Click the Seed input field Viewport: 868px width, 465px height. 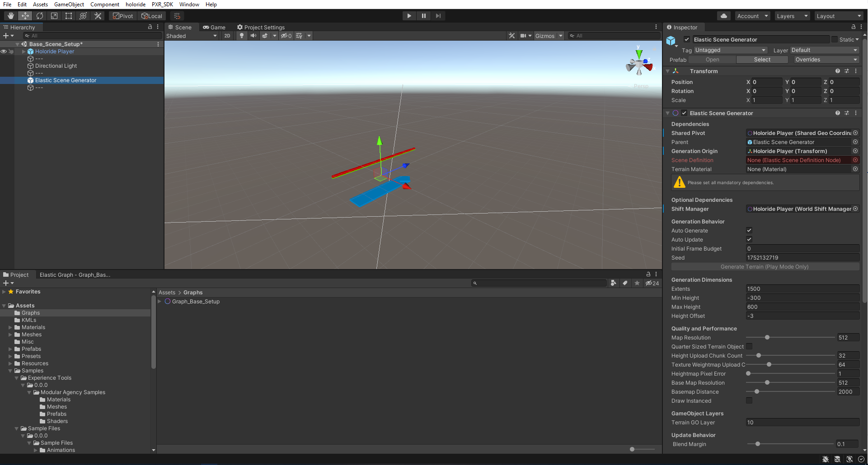802,257
